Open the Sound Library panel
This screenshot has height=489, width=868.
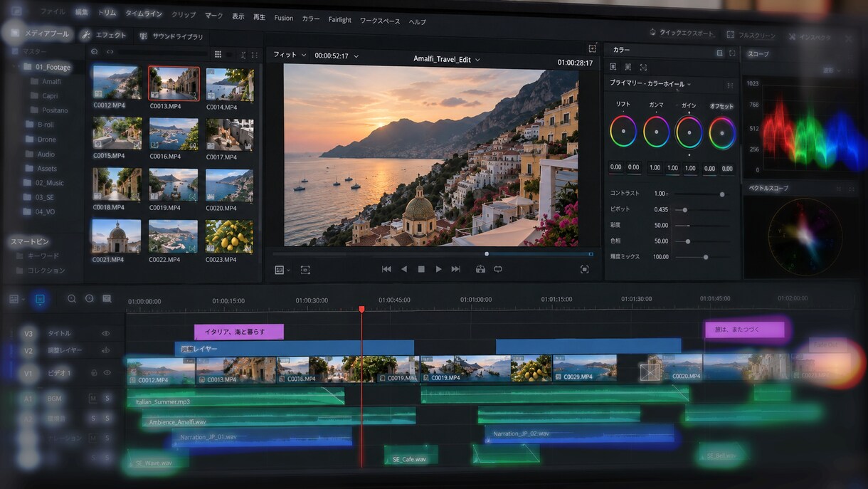(x=171, y=36)
